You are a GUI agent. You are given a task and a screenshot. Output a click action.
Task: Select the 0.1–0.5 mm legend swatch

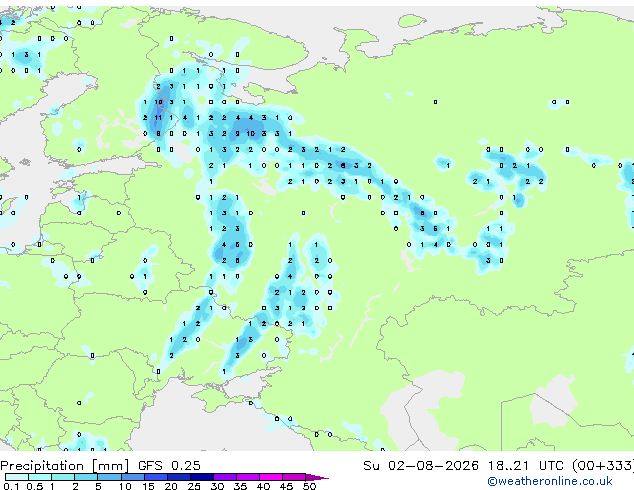(x=17, y=477)
